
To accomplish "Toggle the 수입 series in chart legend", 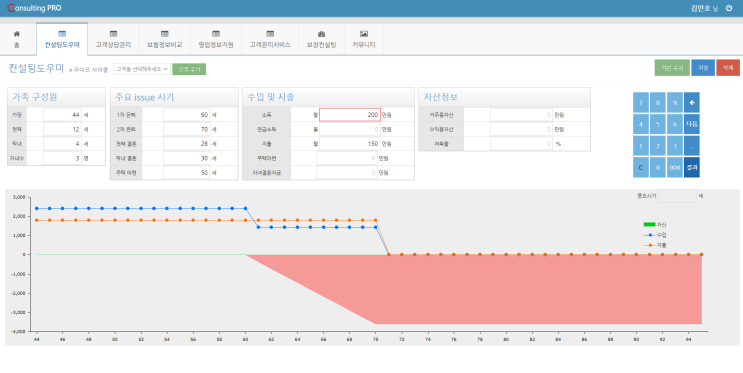I will click(655, 235).
